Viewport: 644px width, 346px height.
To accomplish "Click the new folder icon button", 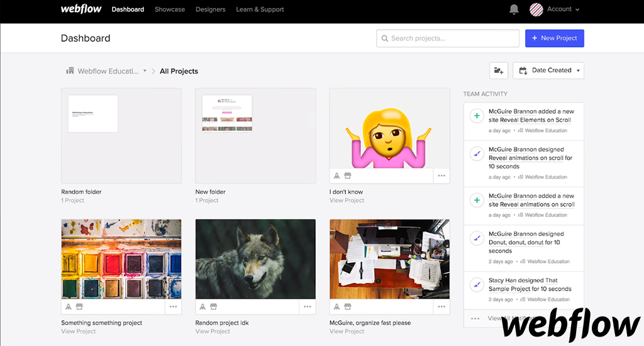I will (x=499, y=70).
